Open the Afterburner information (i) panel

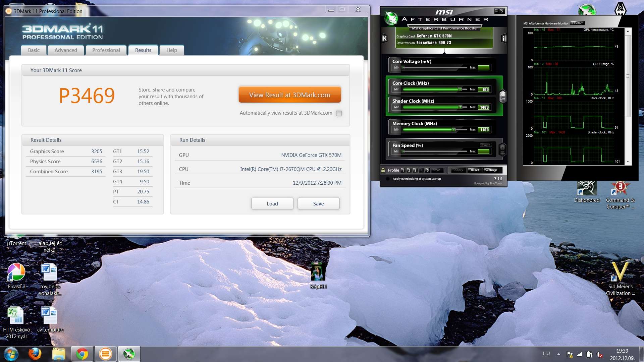point(503,39)
